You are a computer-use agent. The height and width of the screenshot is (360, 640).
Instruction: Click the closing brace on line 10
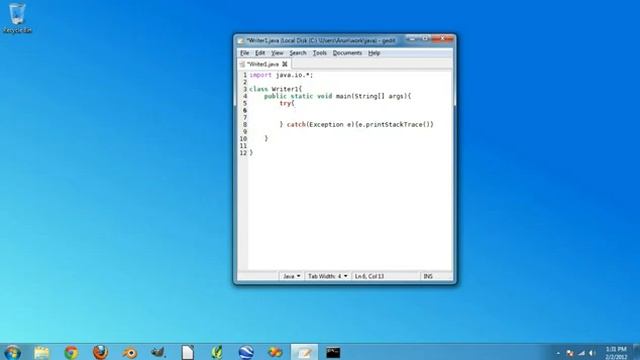pyautogui.click(x=266, y=139)
